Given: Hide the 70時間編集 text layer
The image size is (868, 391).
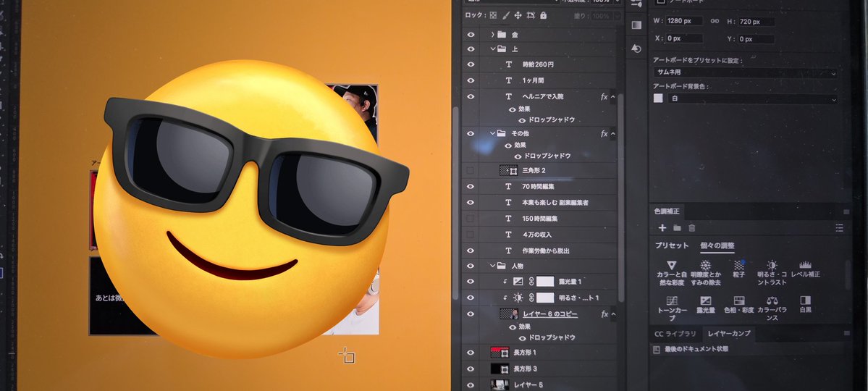Looking at the screenshot, I should (471, 187).
